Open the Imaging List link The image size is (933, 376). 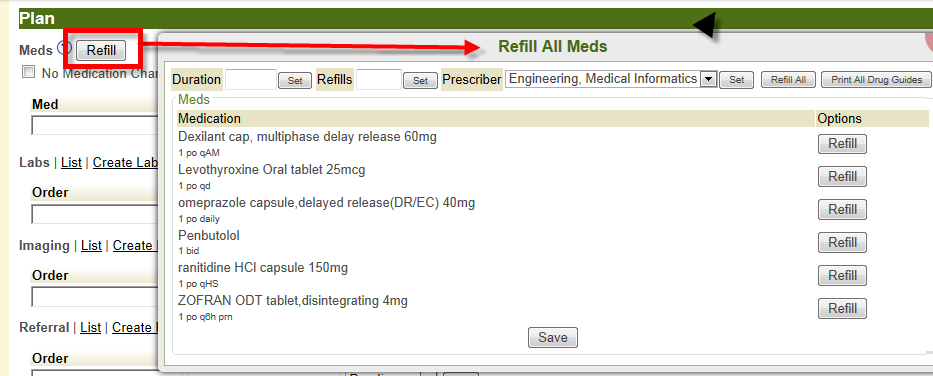coord(92,245)
